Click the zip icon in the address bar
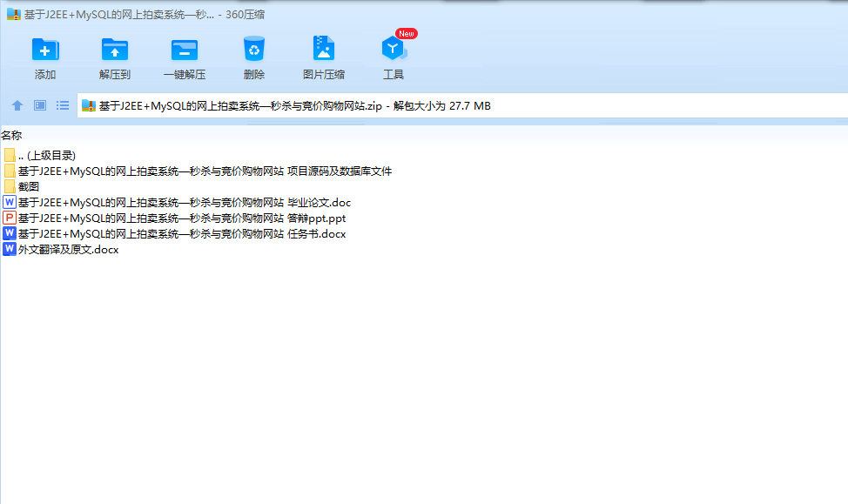This screenshot has height=504, width=848. (89, 105)
